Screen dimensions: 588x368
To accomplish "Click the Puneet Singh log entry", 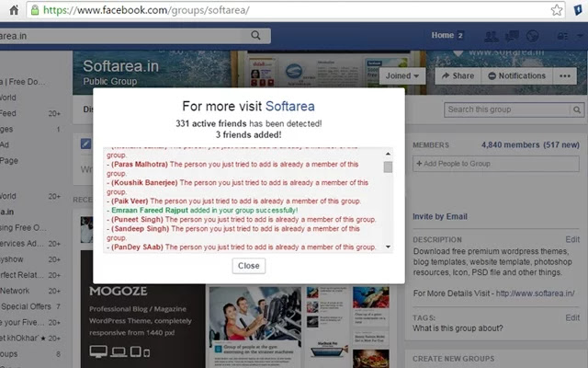I will [241, 219].
